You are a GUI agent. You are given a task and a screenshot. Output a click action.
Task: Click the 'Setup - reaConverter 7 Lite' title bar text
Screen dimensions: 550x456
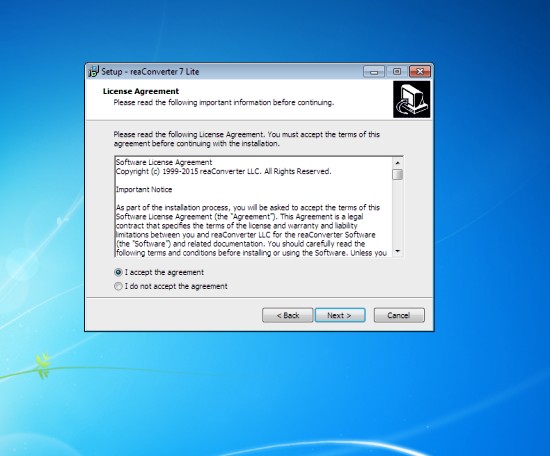pyautogui.click(x=150, y=72)
